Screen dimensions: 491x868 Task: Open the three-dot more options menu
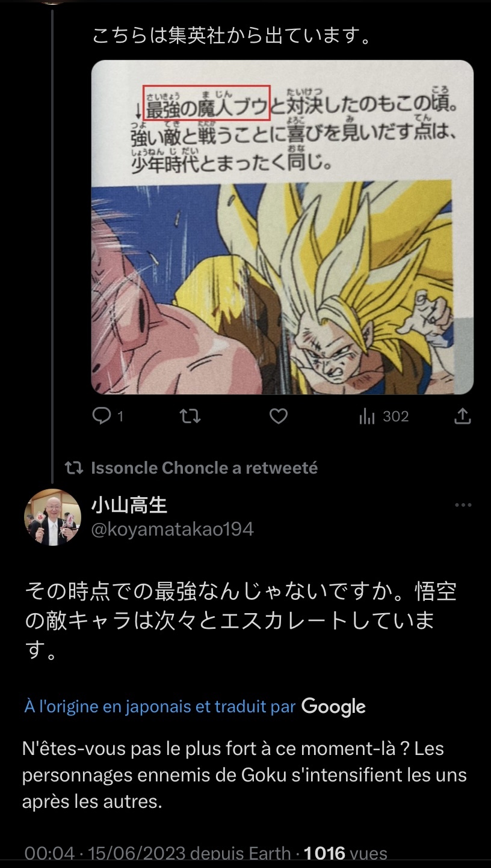(463, 505)
